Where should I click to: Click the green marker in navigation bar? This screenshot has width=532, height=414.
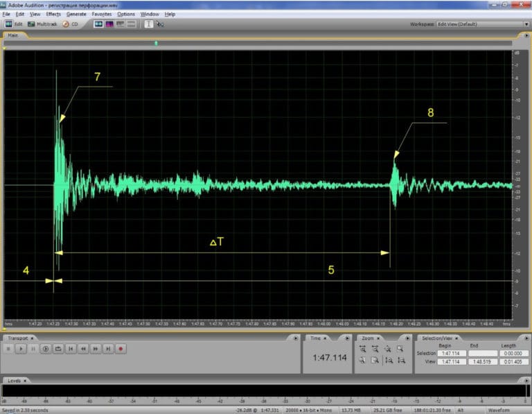click(x=156, y=43)
